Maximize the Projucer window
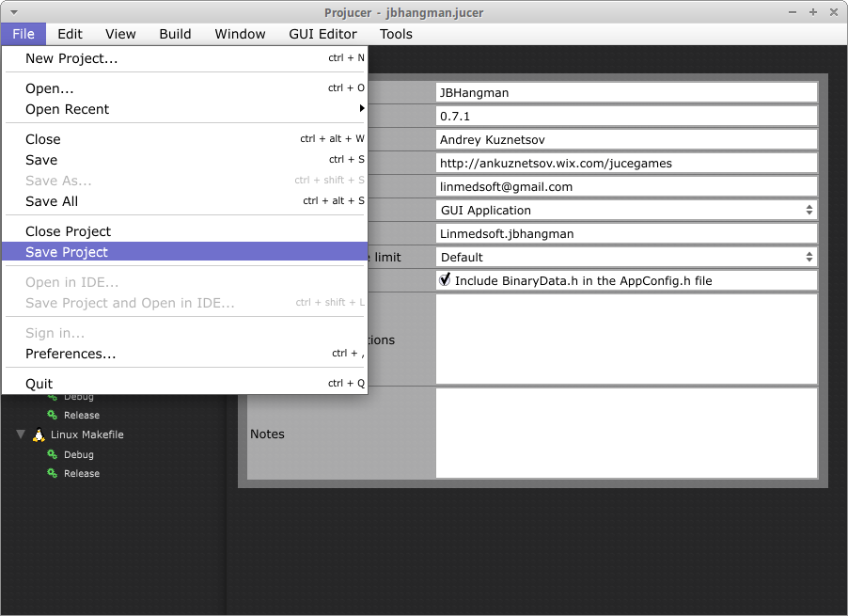This screenshot has height=616, width=848. [x=813, y=12]
